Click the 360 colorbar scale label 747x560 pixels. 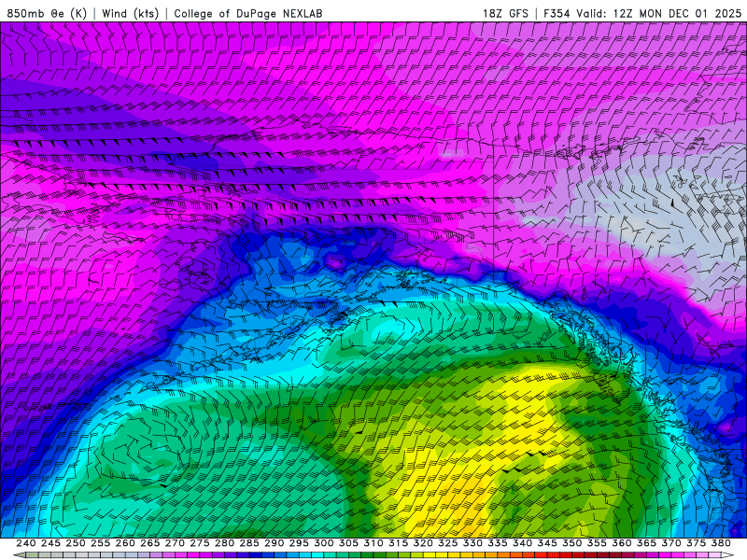pos(622,543)
